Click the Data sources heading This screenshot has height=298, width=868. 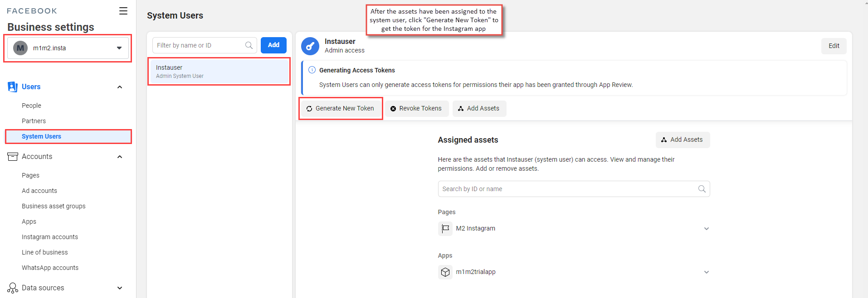pos(43,288)
